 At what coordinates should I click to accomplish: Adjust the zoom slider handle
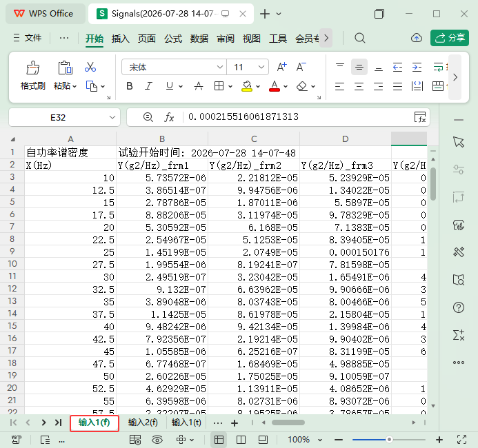pos(389,440)
